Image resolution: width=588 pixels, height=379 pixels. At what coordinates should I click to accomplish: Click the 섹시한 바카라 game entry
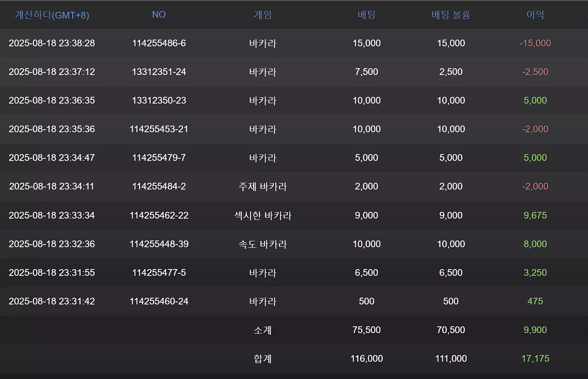pos(263,216)
